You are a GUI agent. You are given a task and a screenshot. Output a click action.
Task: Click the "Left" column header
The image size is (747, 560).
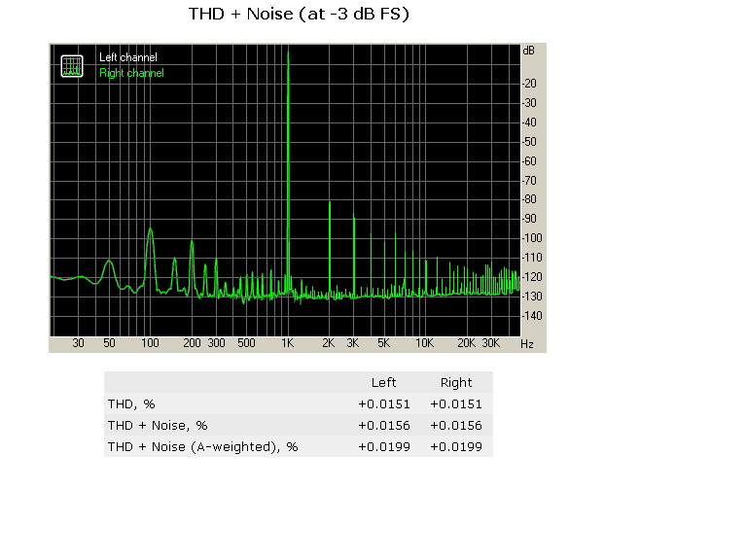[x=383, y=383]
